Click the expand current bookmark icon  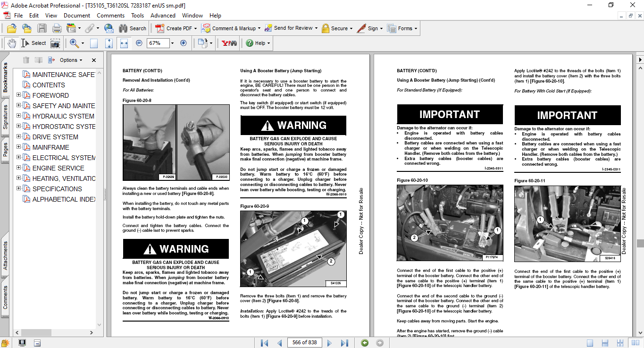click(x=51, y=60)
